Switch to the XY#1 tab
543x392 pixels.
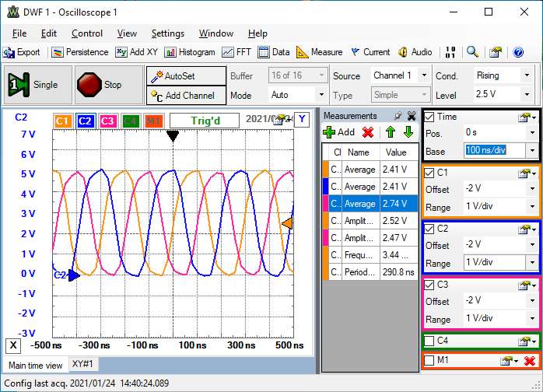(82, 364)
